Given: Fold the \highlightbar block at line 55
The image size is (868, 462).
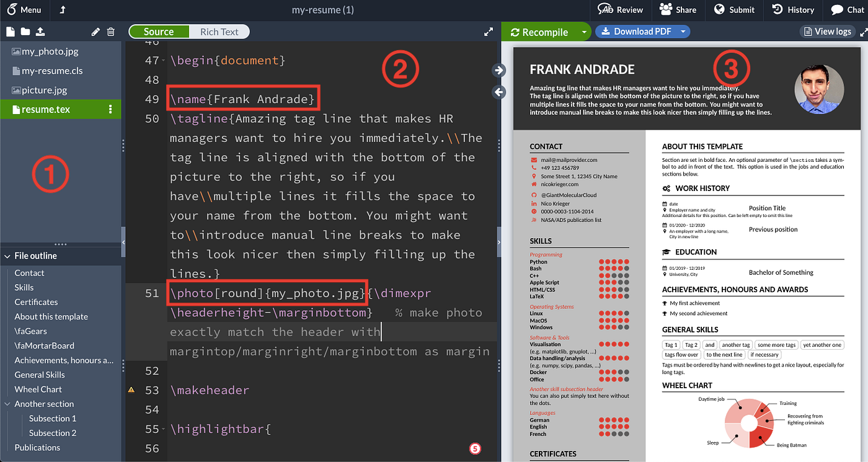Looking at the screenshot, I should pos(163,430).
